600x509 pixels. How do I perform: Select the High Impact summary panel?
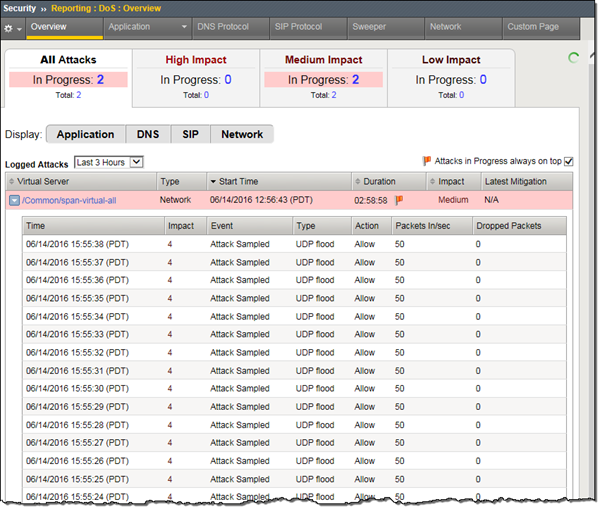196,77
